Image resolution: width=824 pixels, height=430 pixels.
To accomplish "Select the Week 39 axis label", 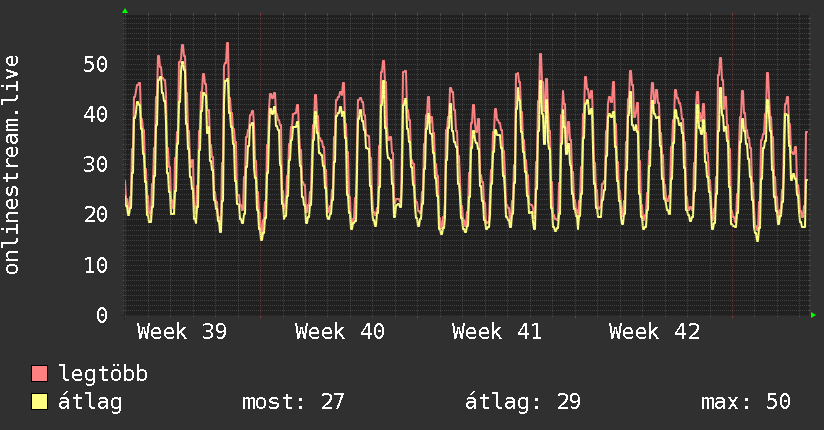I will point(182,332).
